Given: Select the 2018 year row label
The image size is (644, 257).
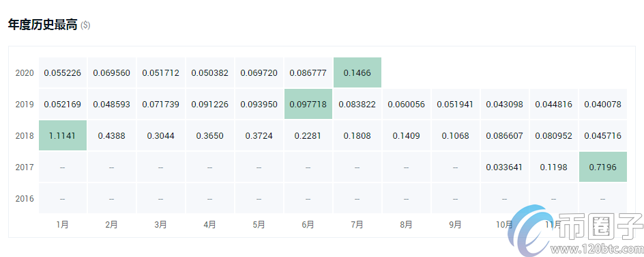Looking at the screenshot, I should [x=25, y=136].
